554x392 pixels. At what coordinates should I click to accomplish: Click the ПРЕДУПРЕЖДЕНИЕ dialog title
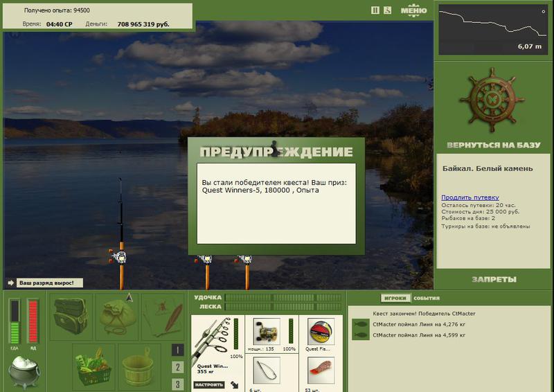276,152
